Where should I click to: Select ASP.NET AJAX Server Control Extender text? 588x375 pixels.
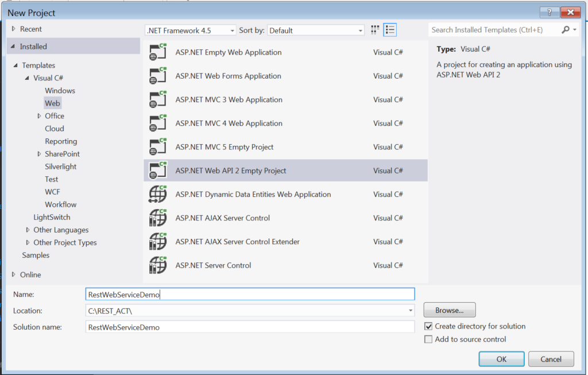(x=237, y=242)
